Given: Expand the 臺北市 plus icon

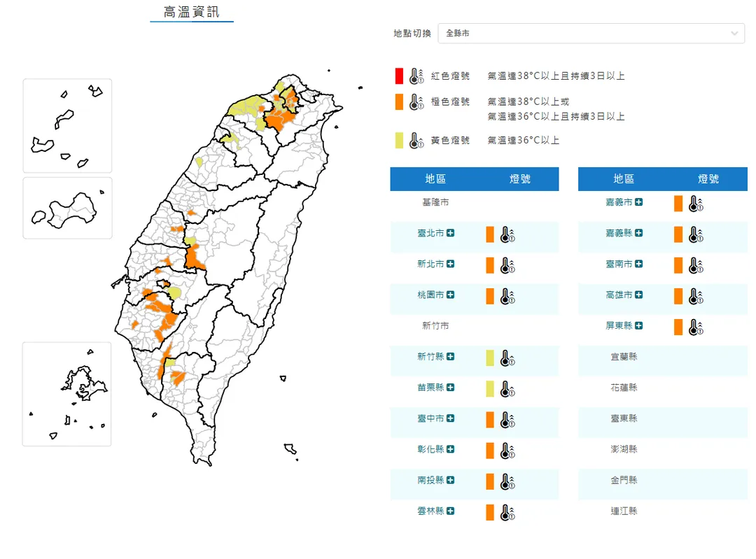Looking at the screenshot, I should (x=450, y=233).
